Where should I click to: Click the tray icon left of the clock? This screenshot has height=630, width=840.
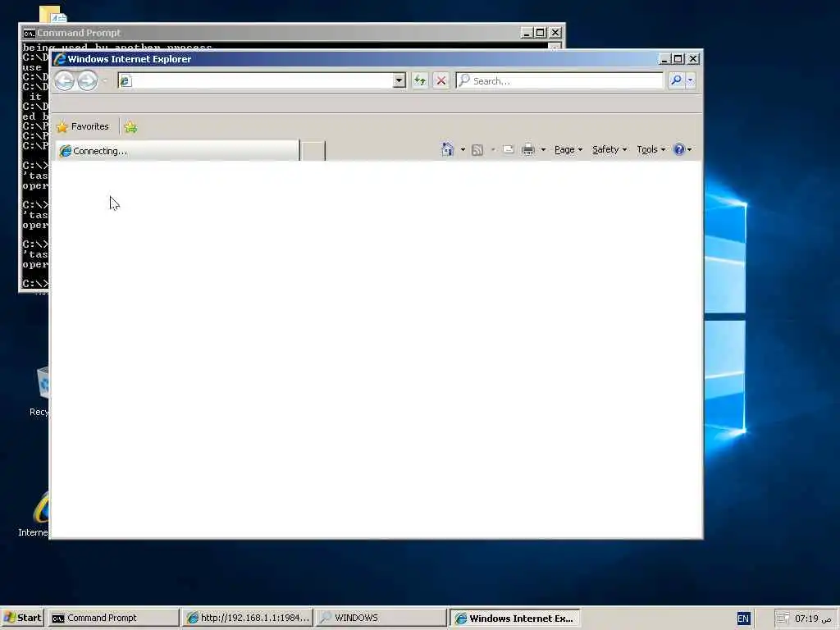(783, 619)
